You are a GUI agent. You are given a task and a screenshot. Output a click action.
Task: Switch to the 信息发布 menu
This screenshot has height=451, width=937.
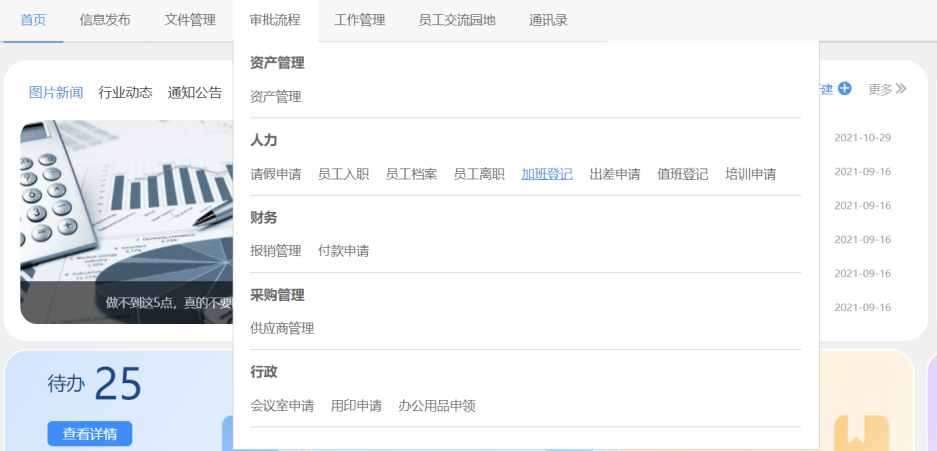pos(105,19)
